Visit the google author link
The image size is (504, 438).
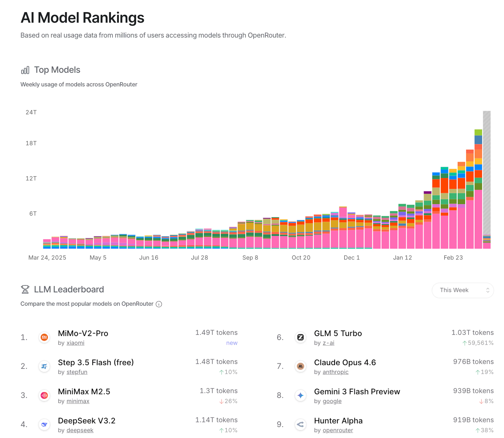click(x=332, y=401)
